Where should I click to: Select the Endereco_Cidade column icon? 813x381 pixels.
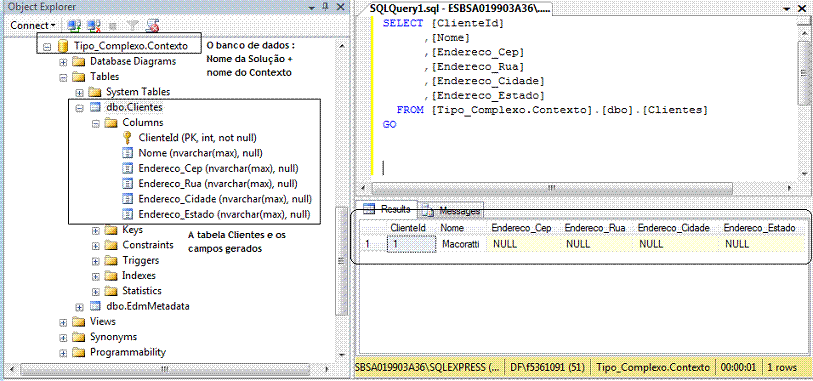127,199
